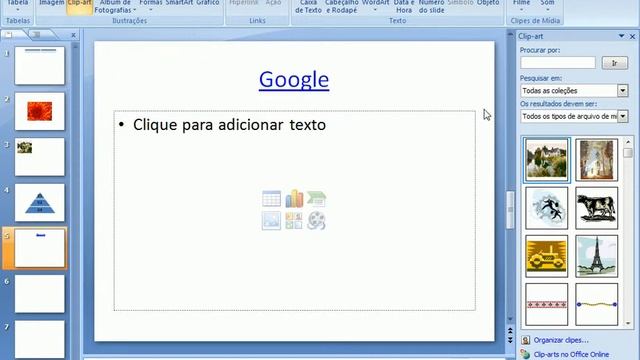Click the clip-art results scrollbar thumb

tap(628, 153)
